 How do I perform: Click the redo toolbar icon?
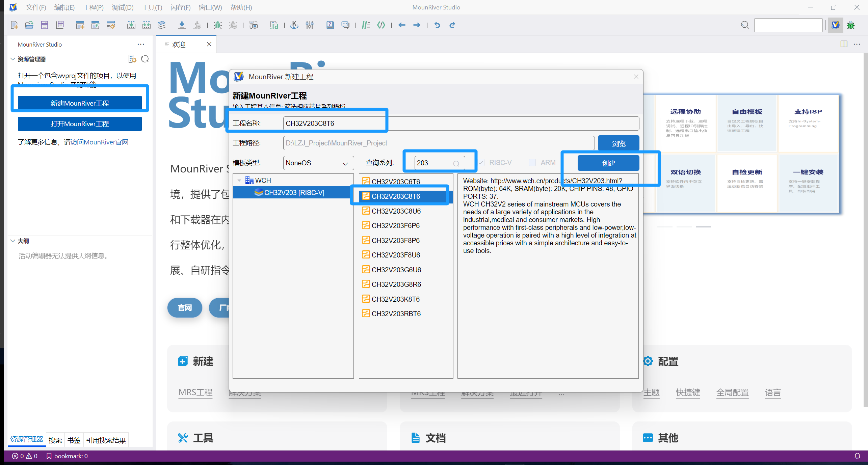(x=452, y=25)
